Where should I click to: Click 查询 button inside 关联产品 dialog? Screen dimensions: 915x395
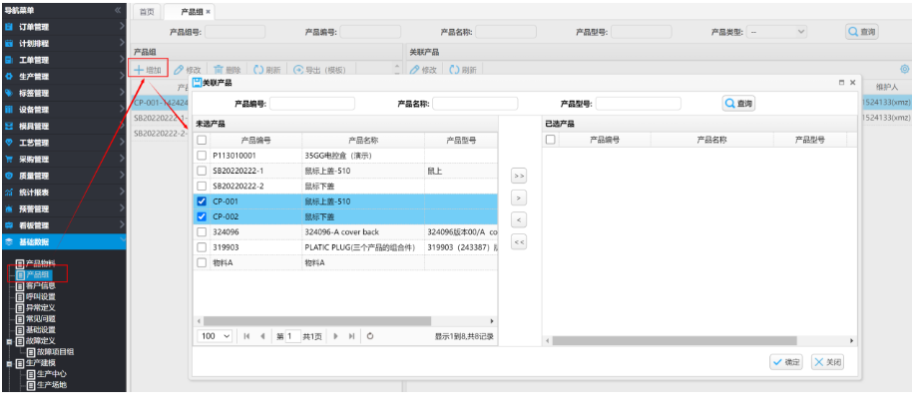click(x=739, y=104)
